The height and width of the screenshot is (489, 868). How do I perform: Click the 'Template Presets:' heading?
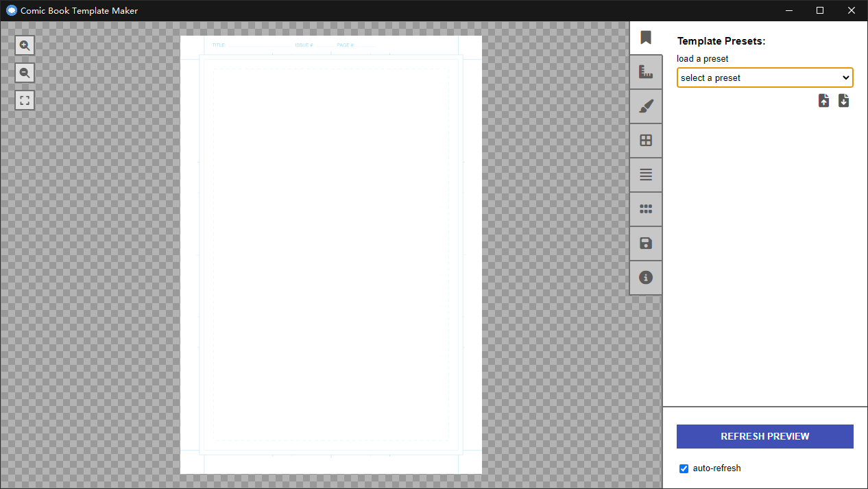pyautogui.click(x=721, y=41)
